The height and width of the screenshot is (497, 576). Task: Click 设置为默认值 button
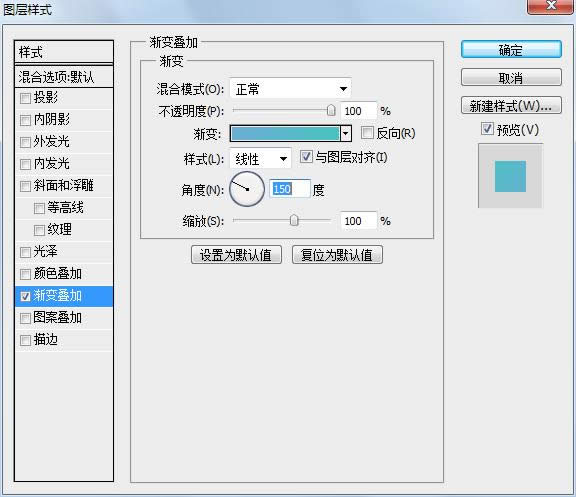236,255
